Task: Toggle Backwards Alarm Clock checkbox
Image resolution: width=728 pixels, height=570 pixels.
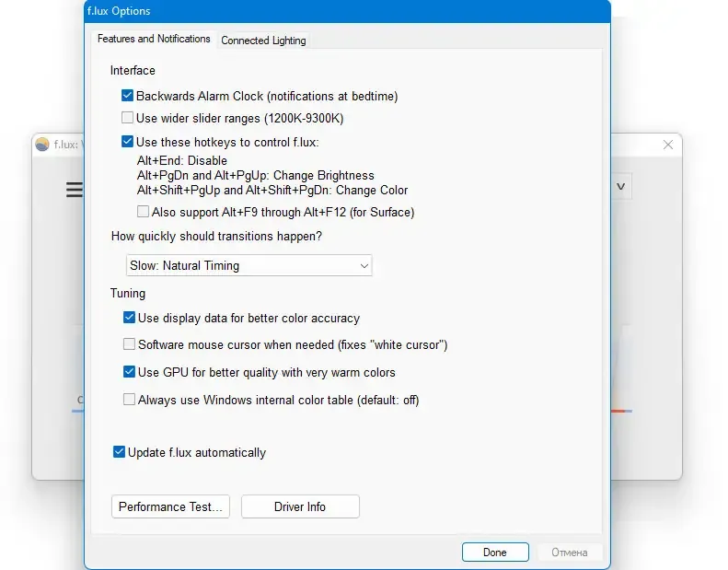Action: [x=127, y=96]
